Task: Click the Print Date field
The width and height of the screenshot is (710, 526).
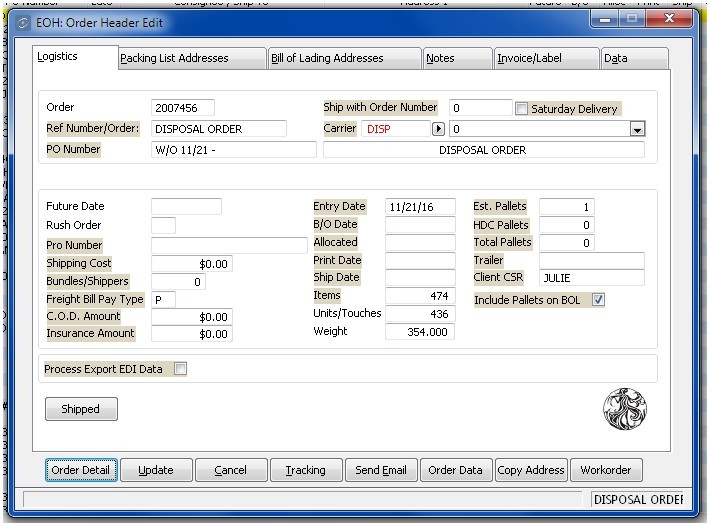Action: (420, 260)
